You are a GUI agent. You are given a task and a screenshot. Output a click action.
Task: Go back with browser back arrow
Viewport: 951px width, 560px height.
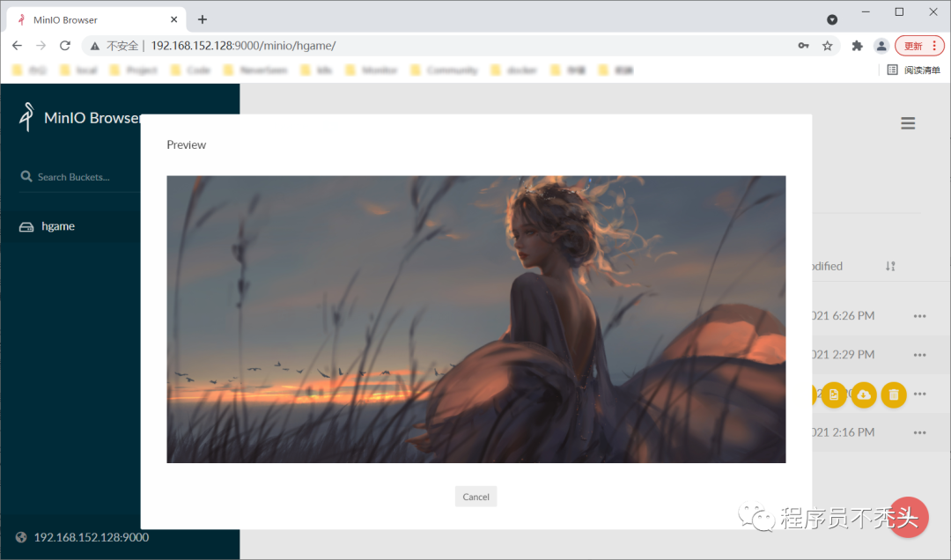click(17, 46)
